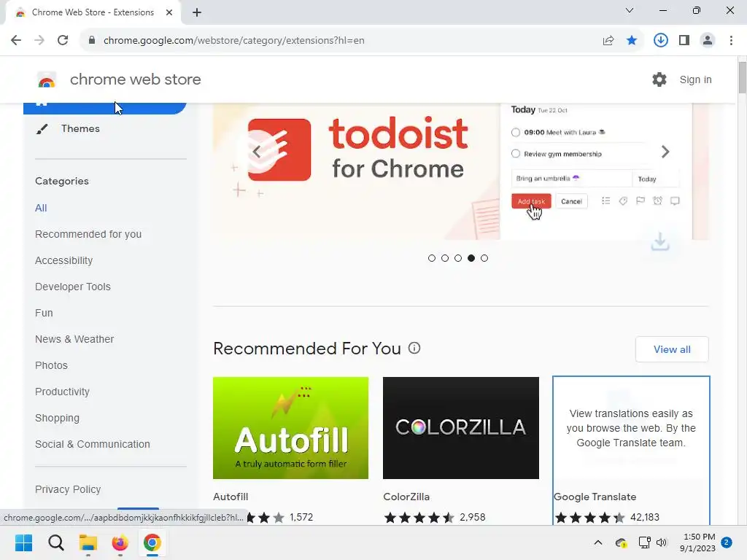
Task: Click View all for recommendations
Action: 672,349
